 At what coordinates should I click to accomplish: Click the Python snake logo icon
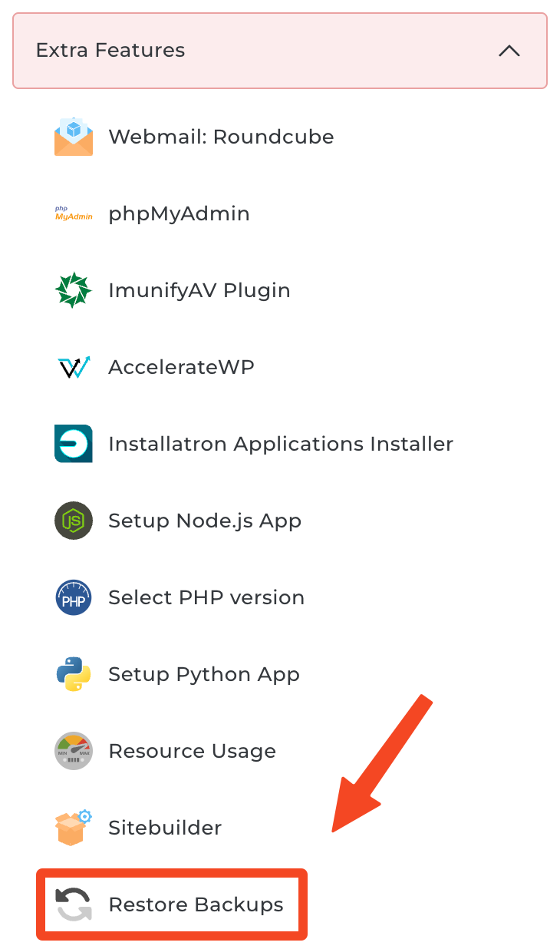click(x=74, y=674)
